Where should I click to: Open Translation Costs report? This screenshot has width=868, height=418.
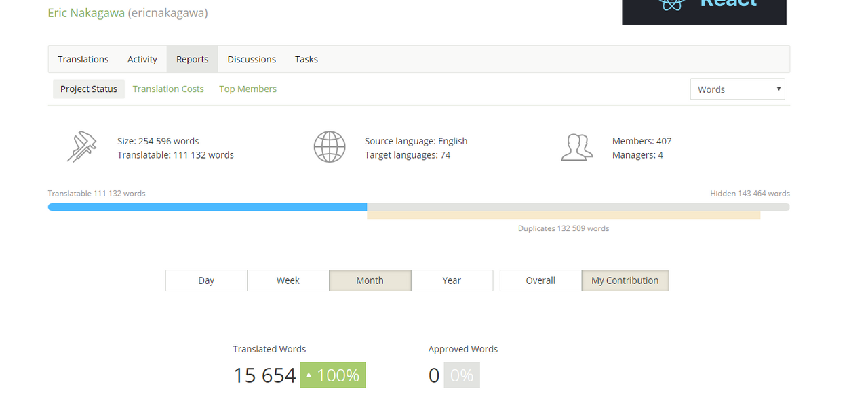point(168,89)
